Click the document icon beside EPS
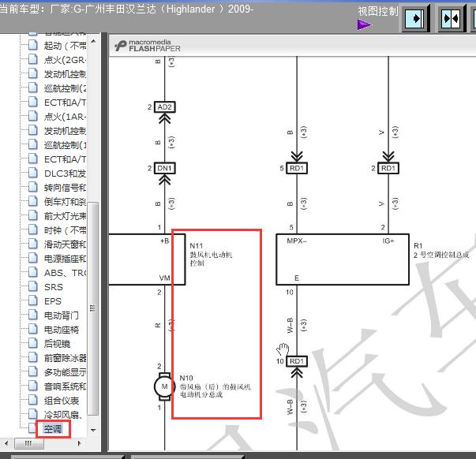Viewport: 476px width, 459px height. point(33,301)
